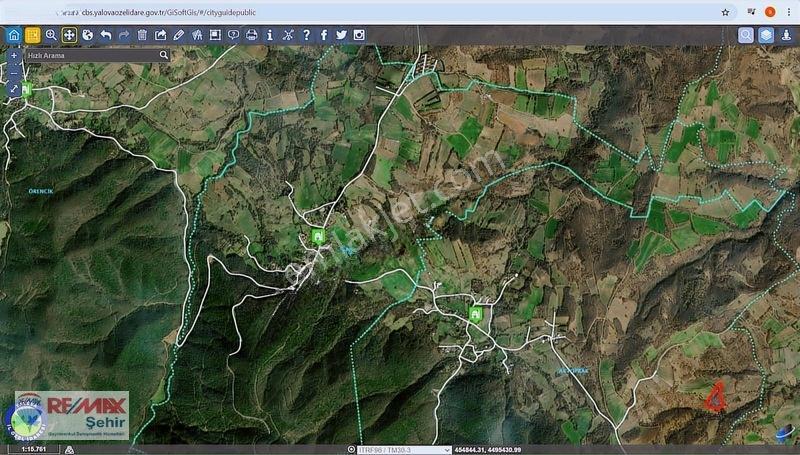The image size is (800, 455).
Task: Toggle the yellow grid selection tool
Action: tap(33, 35)
